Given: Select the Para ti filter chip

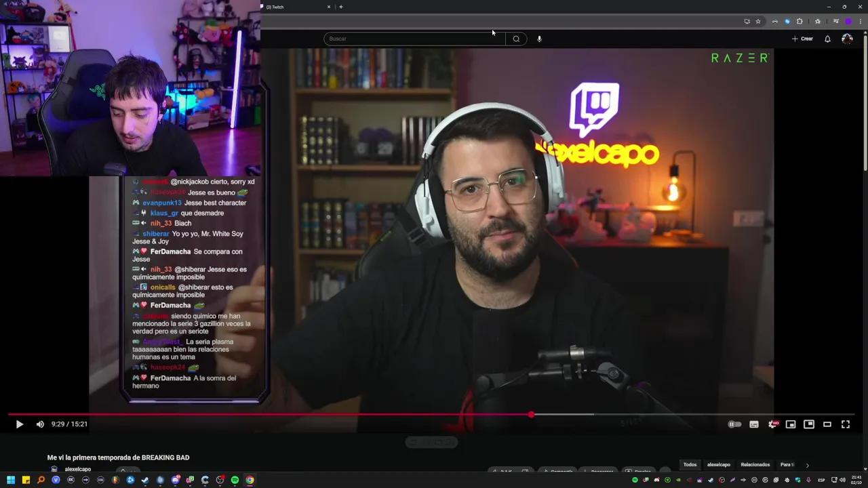Looking at the screenshot, I should (787, 465).
